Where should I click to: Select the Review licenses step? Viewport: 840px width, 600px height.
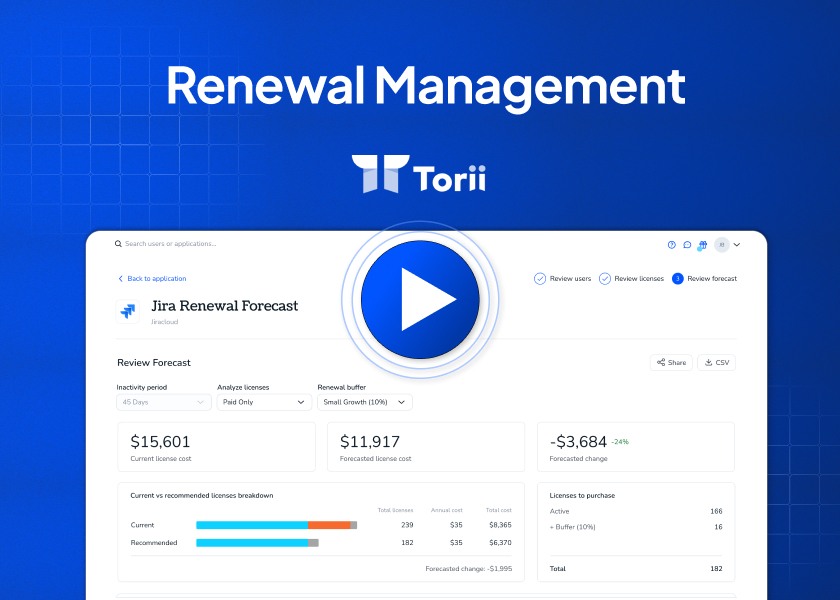pyautogui.click(x=631, y=279)
